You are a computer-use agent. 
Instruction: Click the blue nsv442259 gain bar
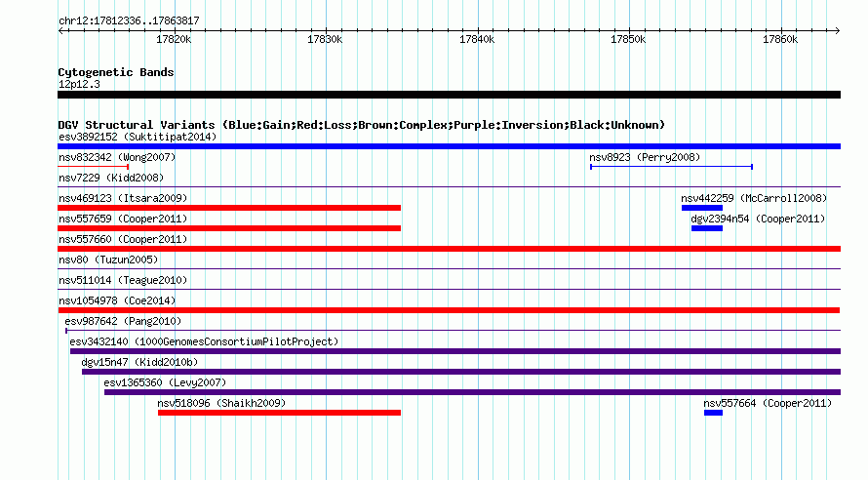[702, 208]
